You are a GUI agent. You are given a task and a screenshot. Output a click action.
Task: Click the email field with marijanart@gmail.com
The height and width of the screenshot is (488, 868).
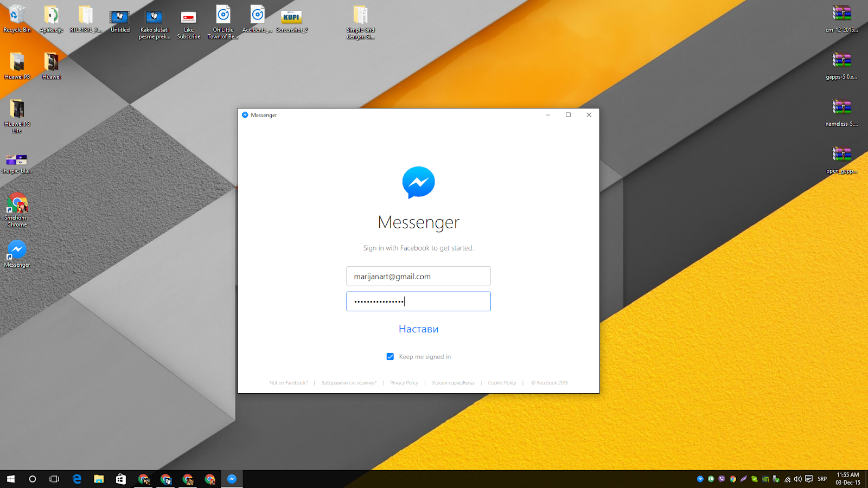click(x=418, y=276)
